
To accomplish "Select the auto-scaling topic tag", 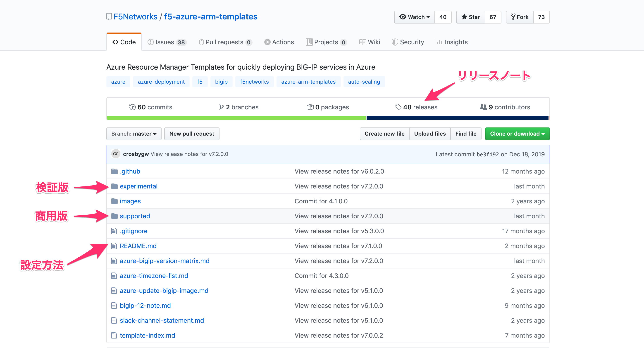I will coord(364,82).
